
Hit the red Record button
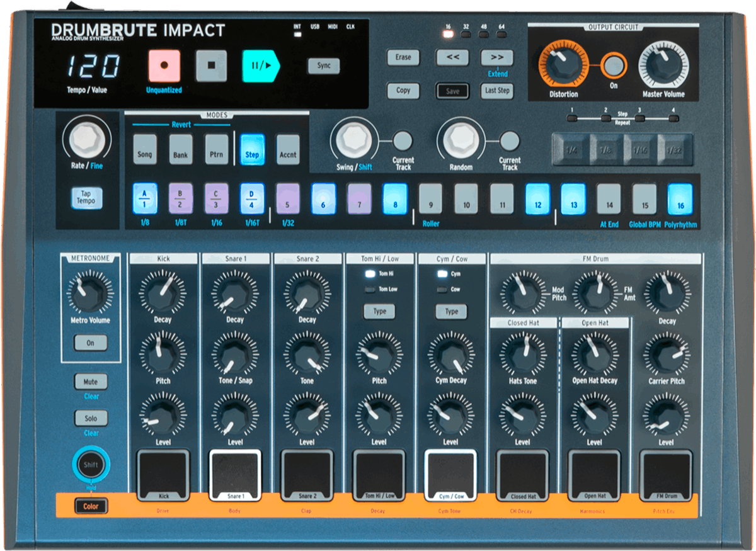point(164,65)
